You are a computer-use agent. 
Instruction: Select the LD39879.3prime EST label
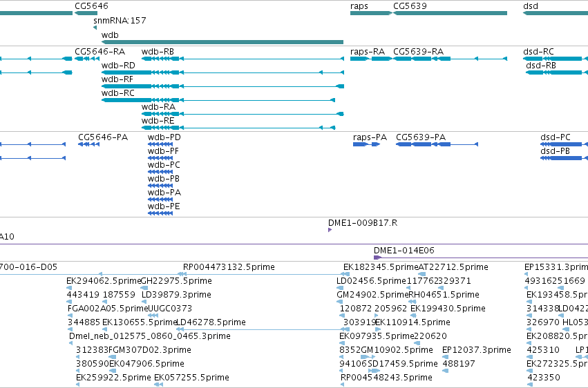(176, 295)
